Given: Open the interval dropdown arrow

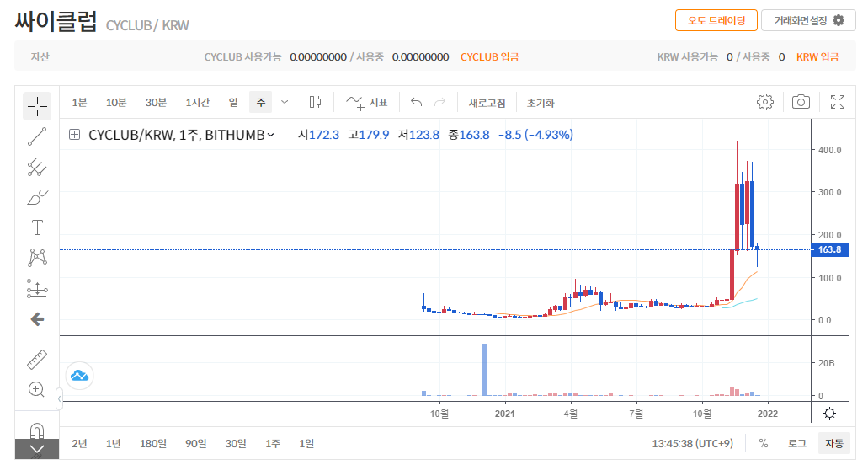Looking at the screenshot, I should pyautogui.click(x=285, y=103).
